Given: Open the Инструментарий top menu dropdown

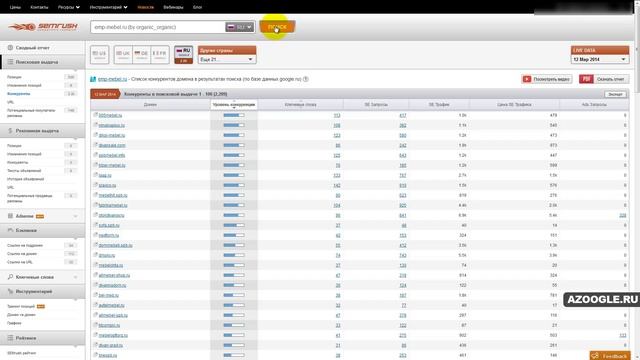Looking at the screenshot, I should point(109,7).
